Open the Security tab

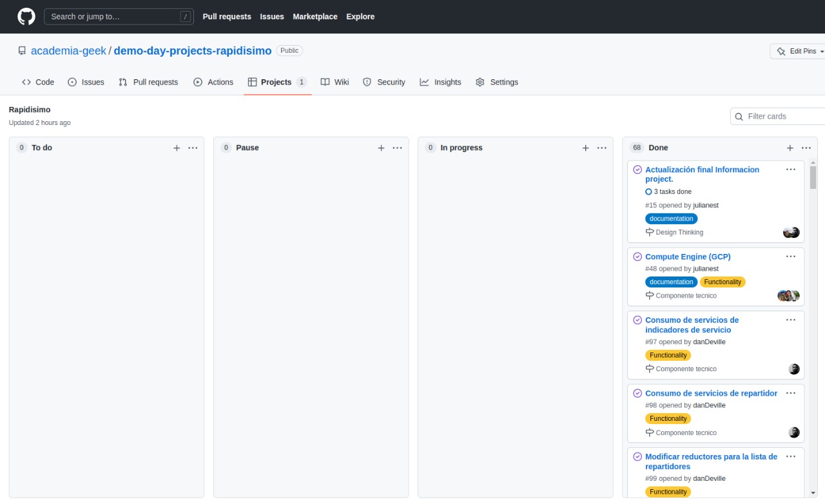(383, 82)
